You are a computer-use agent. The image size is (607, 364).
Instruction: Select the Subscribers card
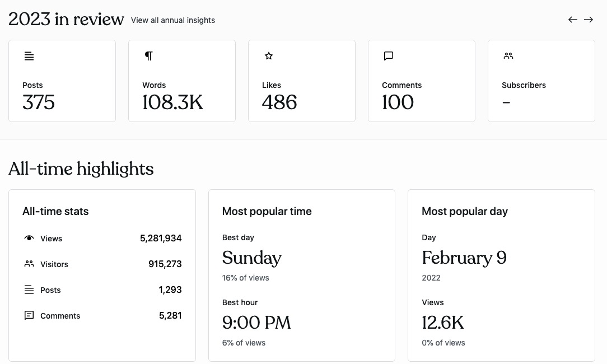tap(541, 81)
